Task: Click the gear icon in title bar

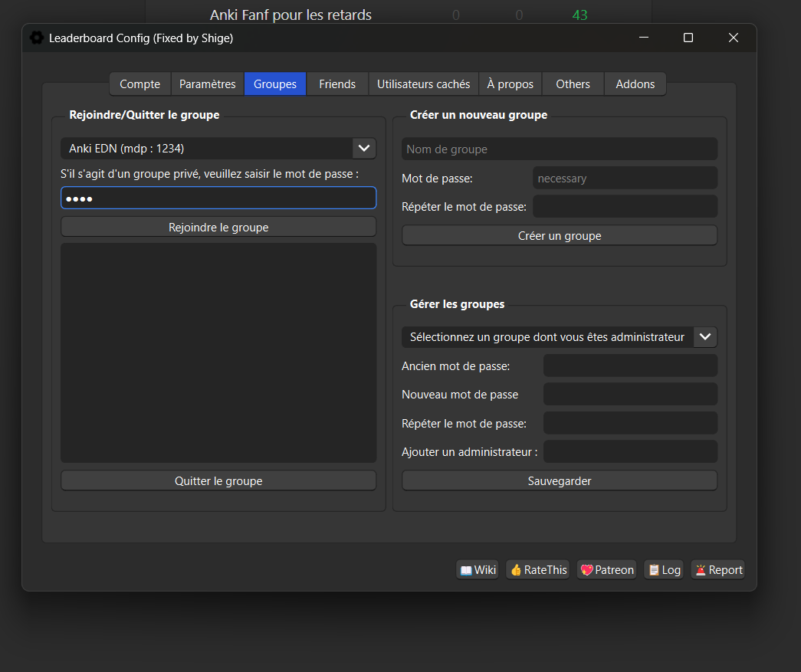Action: pos(37,38)
